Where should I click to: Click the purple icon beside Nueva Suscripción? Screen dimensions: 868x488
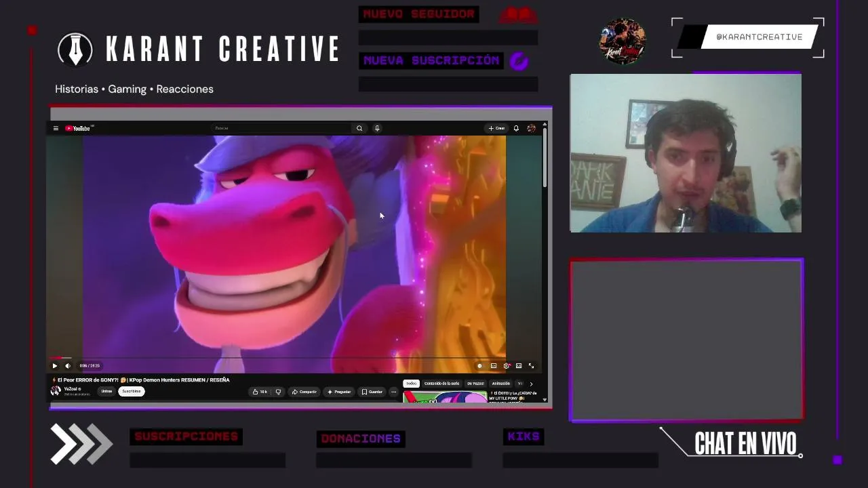point(519,62)
